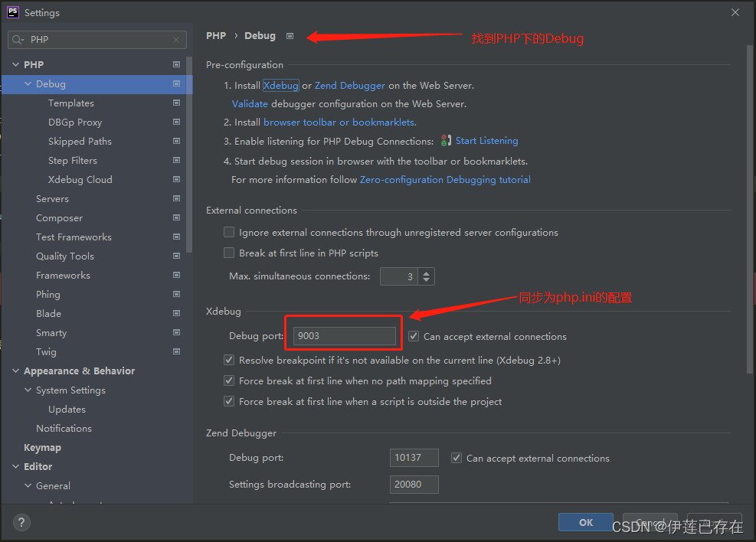Click Validate debugger configuration link
The height and width of the screenshot is (542, 756).
pyautogui.click(x=250, y=103)
